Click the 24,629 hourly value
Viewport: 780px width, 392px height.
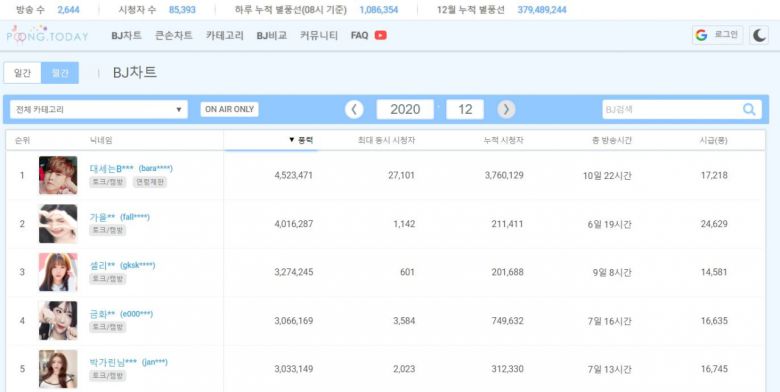(x=714, y=224)
